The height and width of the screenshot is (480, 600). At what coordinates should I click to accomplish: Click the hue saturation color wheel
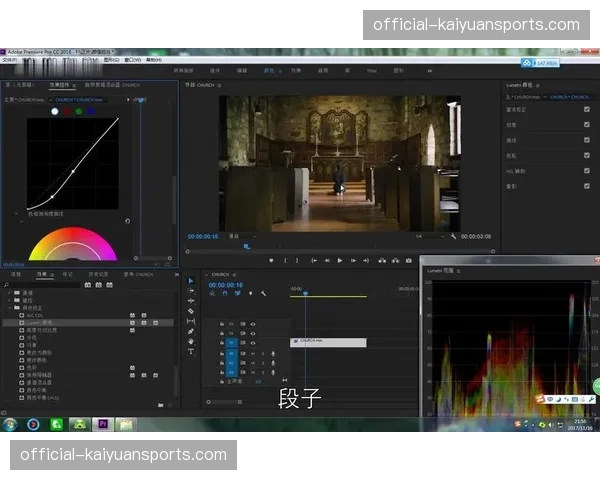click(73, 244)
